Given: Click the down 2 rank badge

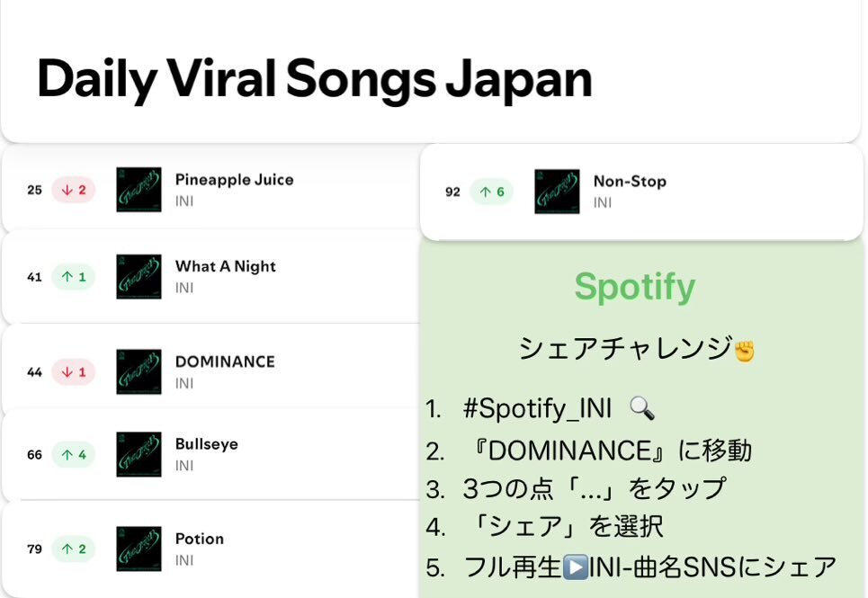Looking at the screenshot, I should click(74, 190).
